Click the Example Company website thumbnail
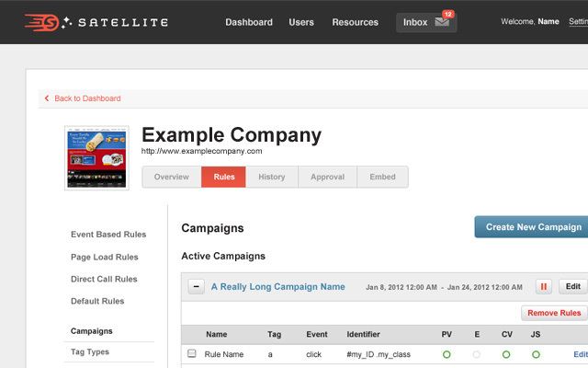The image size is (588, 368). click(96, 158)
